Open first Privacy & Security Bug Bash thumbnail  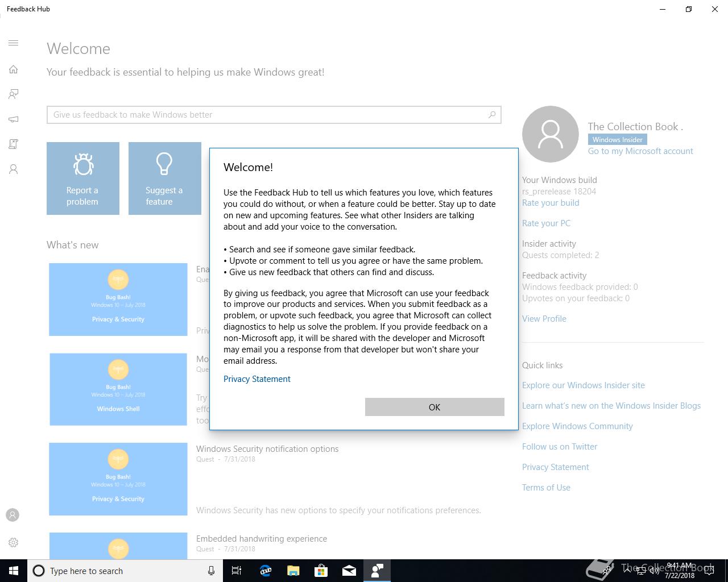tap(118, 300)
